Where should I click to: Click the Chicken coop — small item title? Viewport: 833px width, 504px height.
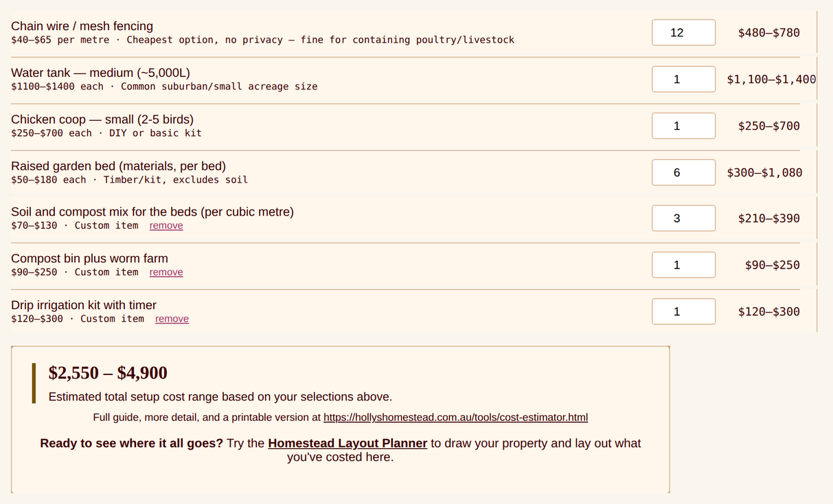pos(102,119)
